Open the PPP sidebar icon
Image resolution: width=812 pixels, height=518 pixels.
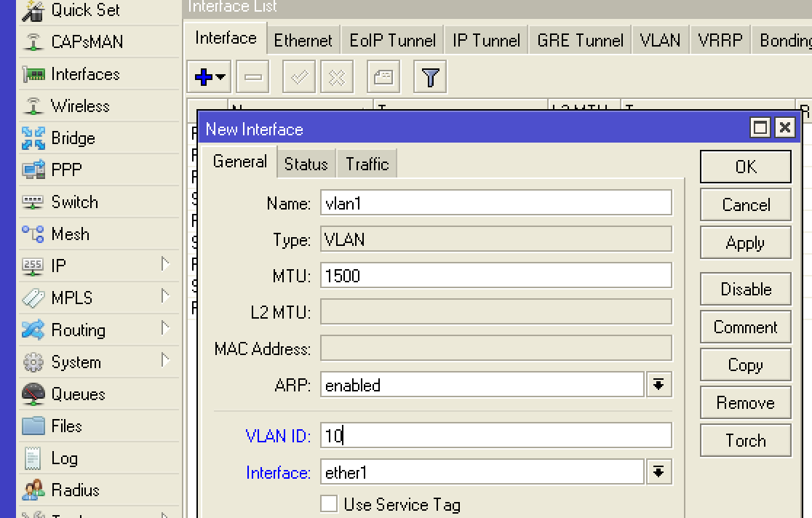pos(33,170)
